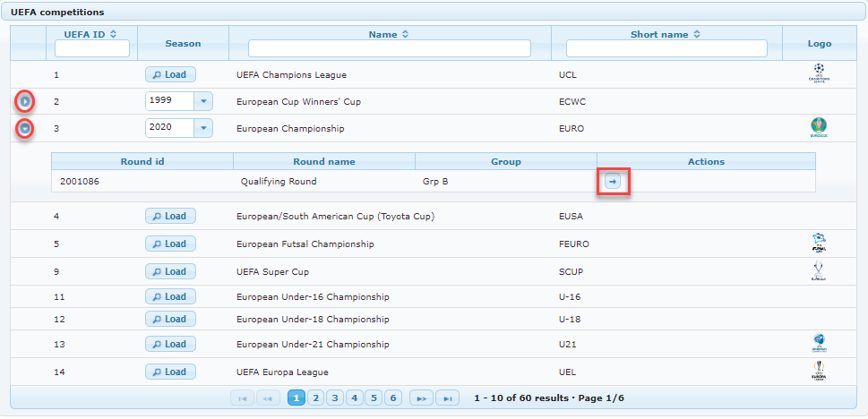Click the UEFA Super Cup logo
The width and height of the screenshot is (868, 419).
[819, 271]
